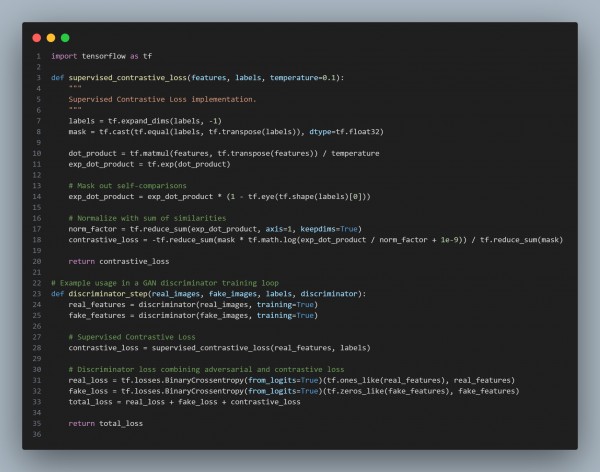Screen dimensions: 600x472
Task: Click the yellow minimize window dot
Action: pyautogui.click(x=51, y=38)
